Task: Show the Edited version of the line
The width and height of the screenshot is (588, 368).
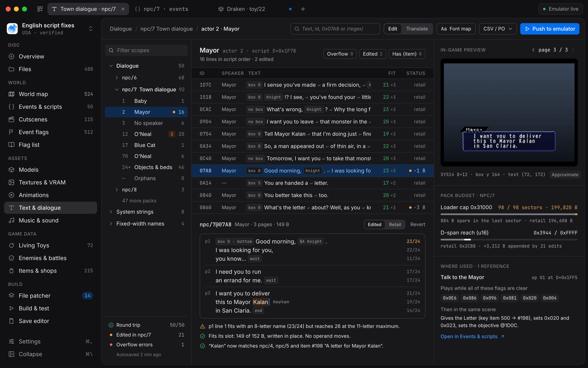Action: (x=374, y=224)
